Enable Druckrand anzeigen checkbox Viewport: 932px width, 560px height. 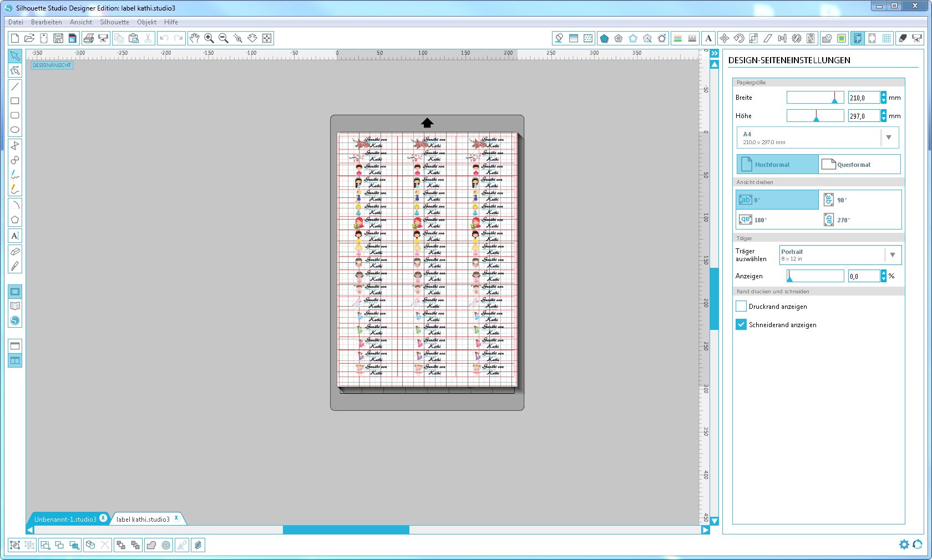click(741, 306)
